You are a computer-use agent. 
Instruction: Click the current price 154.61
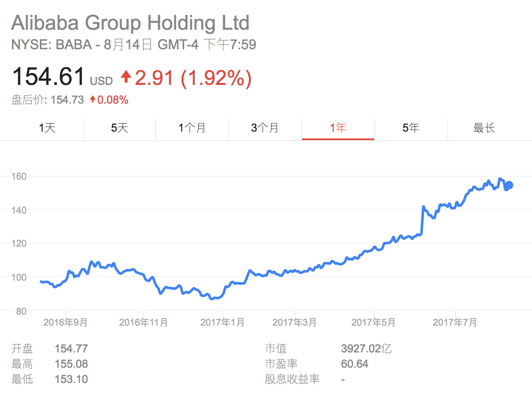coord(48,77)
